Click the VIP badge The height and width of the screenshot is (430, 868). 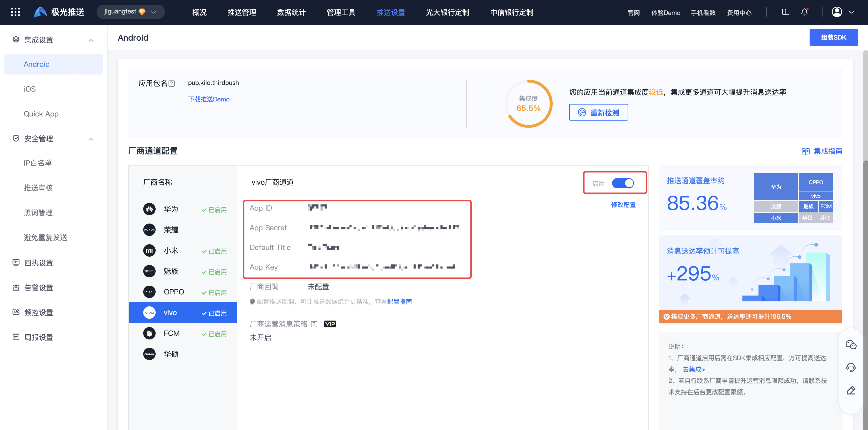(330, 324)
